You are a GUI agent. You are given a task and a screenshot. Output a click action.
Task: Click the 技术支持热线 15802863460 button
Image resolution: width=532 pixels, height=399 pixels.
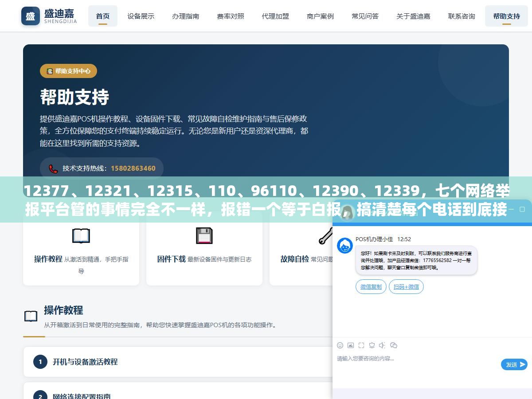(102, 168)
